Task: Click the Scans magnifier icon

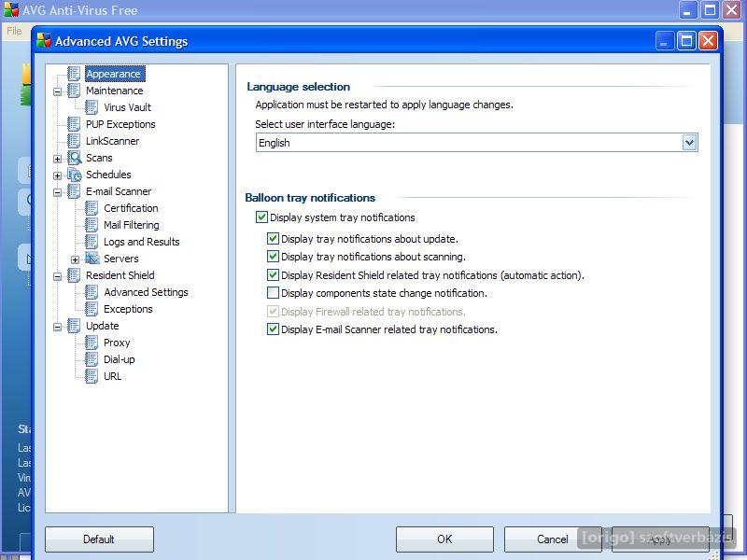Action: (x=75, y=158)
